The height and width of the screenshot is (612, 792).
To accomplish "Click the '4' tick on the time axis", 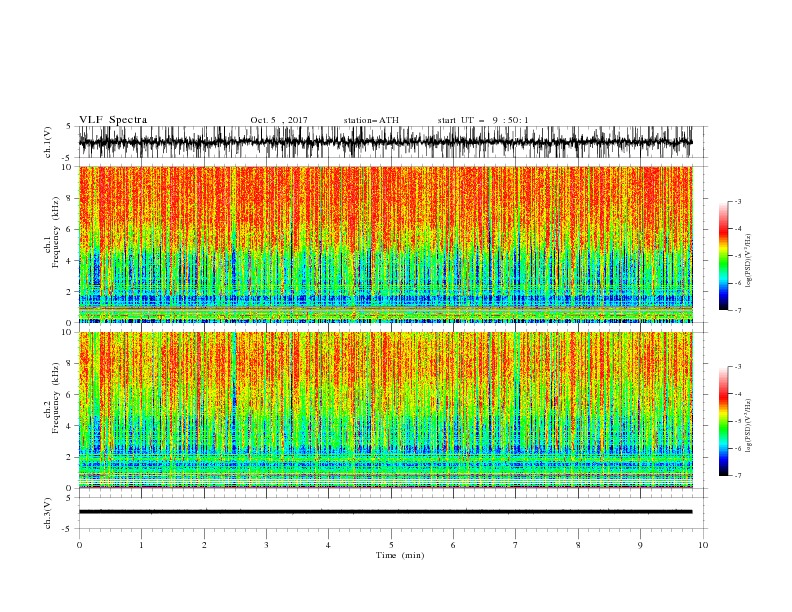I will coord(328,545).
